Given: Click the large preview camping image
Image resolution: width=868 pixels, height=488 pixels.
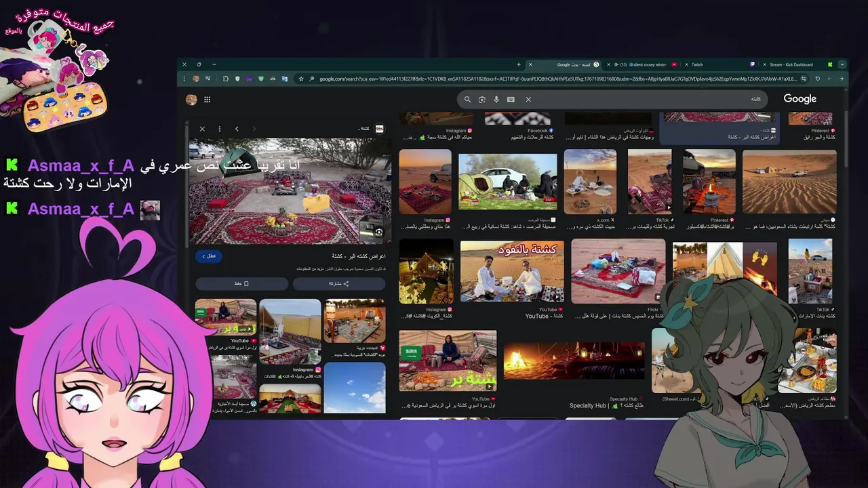Looking at the screenshot, I should (x=290, y=191).
